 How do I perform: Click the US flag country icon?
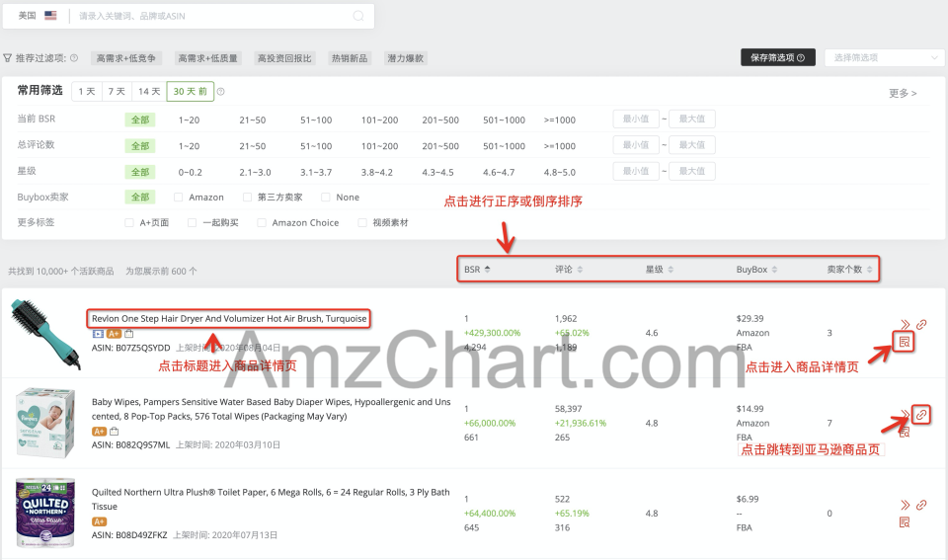pos(50,15)
